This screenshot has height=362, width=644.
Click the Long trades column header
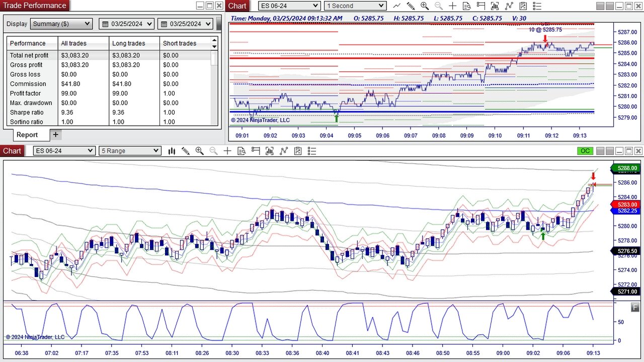[x=134, y=43]
